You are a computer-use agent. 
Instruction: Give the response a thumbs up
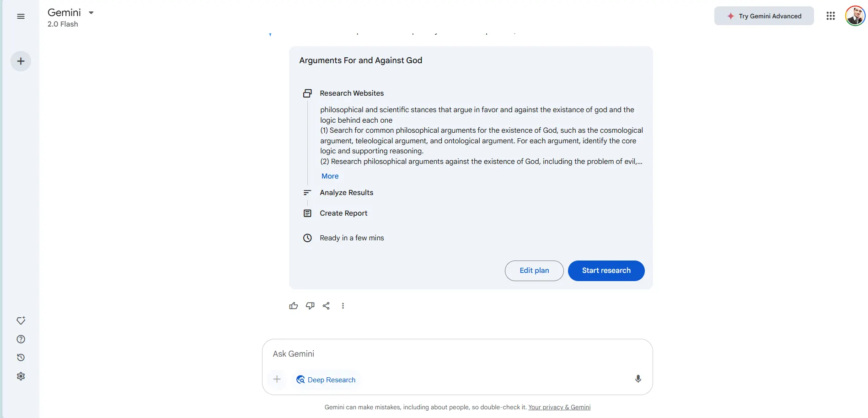(294, 306)
